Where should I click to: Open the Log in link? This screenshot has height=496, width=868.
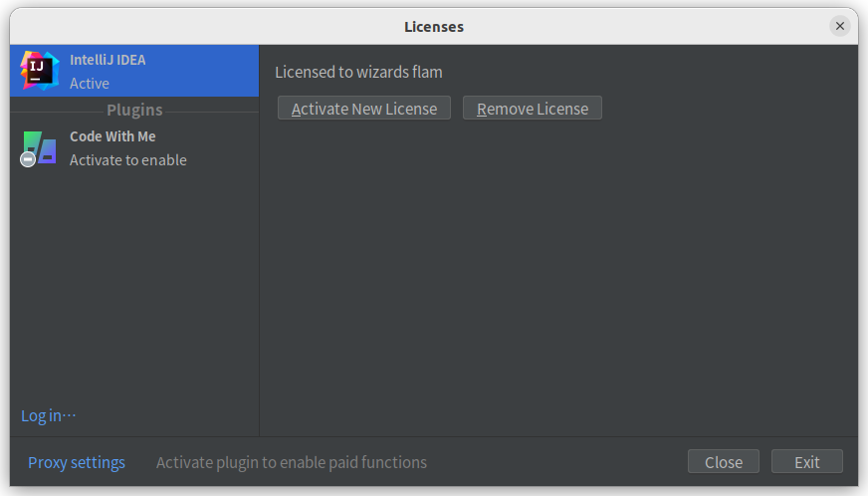[x=48, y=415]
